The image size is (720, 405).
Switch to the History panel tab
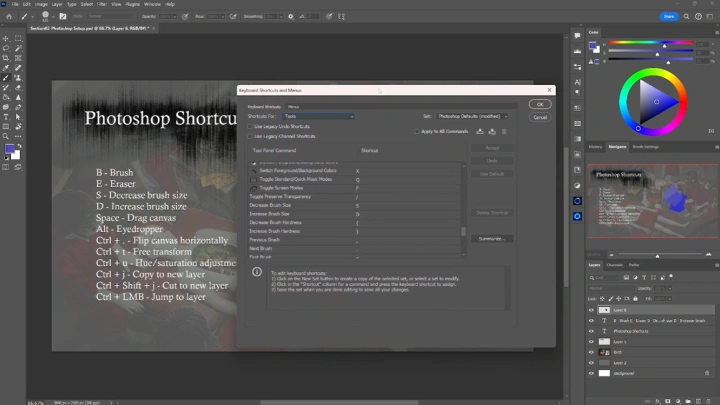595,147
